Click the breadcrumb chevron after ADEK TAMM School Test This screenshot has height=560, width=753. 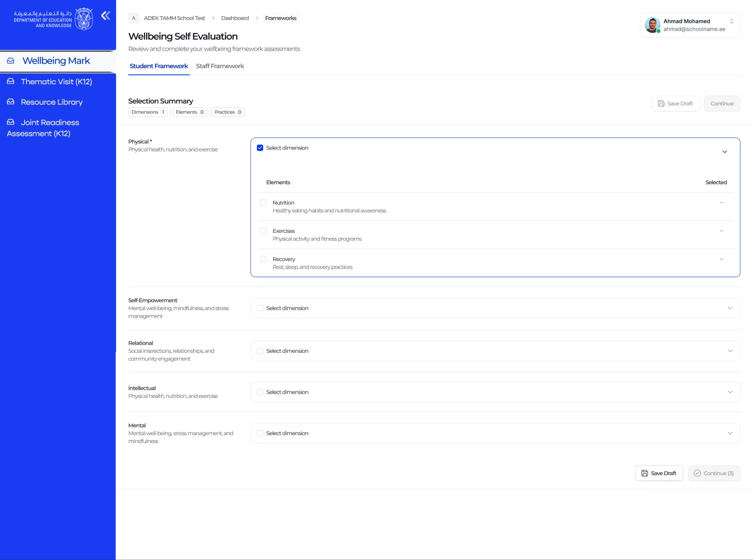click(x=213, y=18)
